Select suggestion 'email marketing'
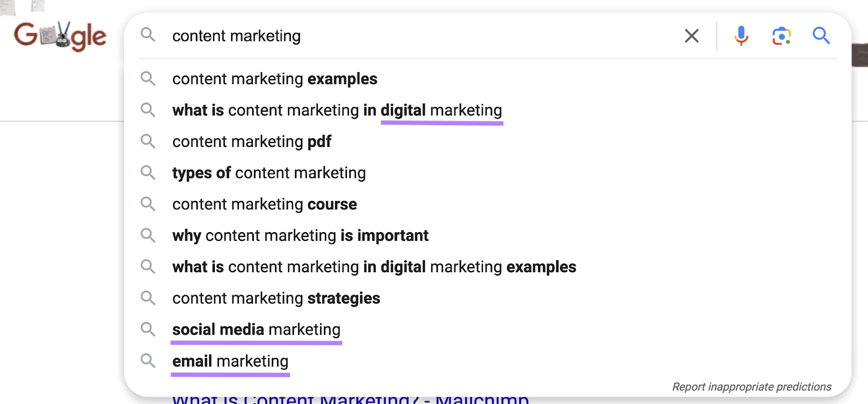Image resolution: width=868 pixels, height=404 pixels. click(230, 361)
